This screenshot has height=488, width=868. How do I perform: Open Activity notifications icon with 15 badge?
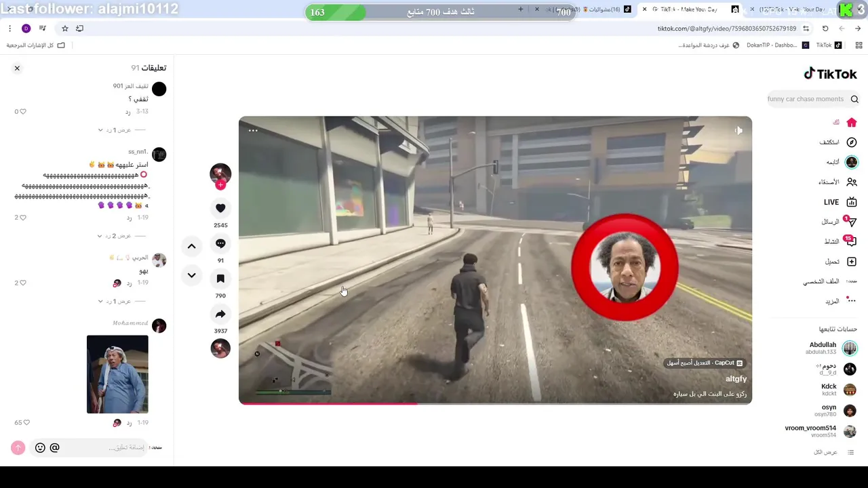pyautogui.click(x=852, y=241)
